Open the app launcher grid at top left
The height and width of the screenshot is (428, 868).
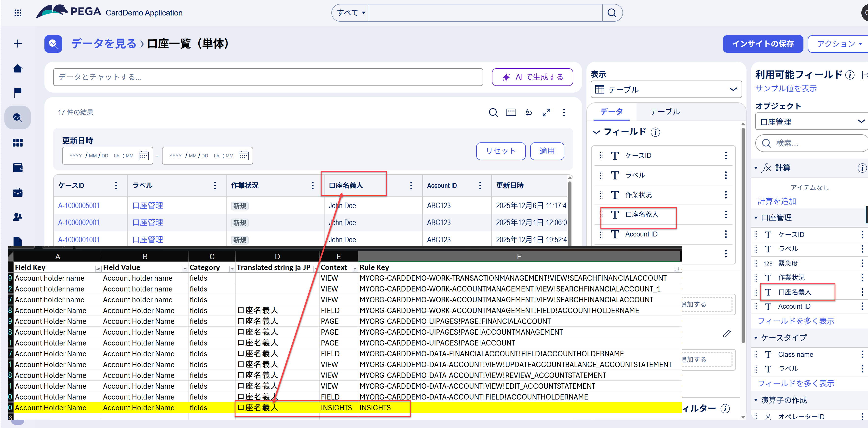tap(17, 13)
